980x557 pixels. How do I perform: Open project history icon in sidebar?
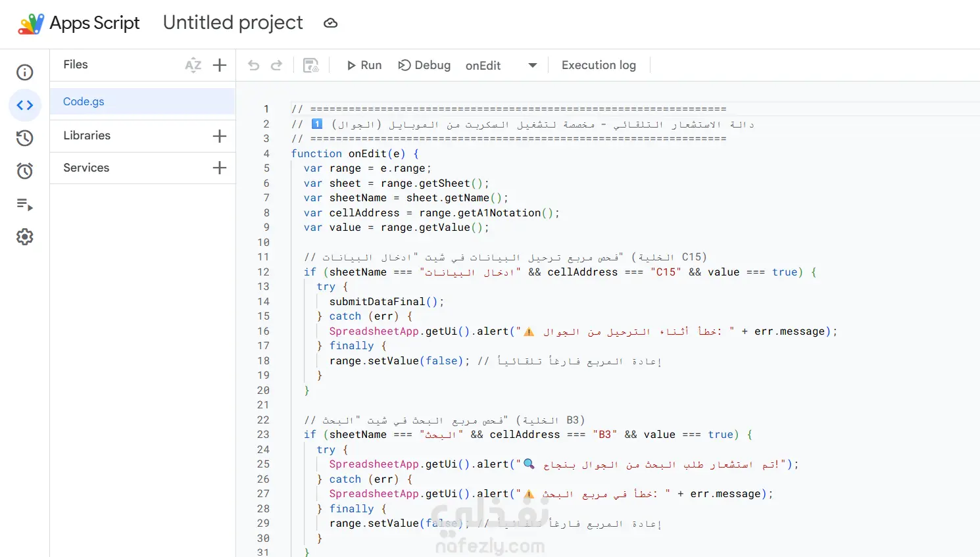point(25,138)
